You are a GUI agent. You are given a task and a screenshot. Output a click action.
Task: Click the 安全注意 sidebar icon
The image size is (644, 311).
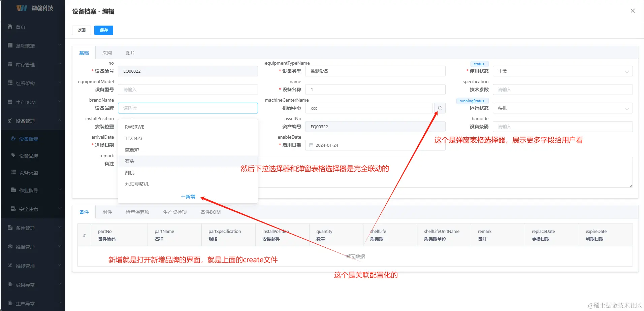(x=13, y=209)
